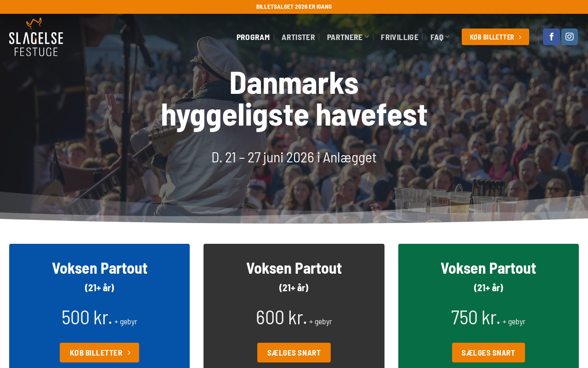Click the dark gray Voksen Partout heading
This screenshot has width=588, height=368.
coord(294,268)
